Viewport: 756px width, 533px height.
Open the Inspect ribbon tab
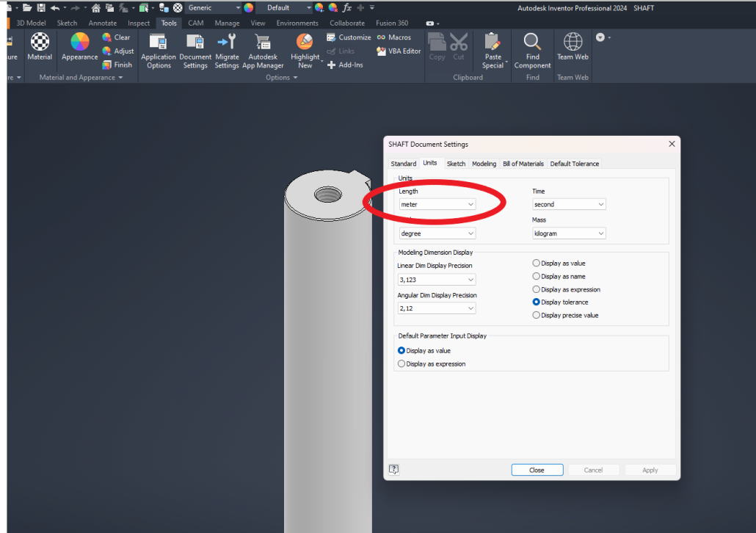[x=139, y=23]
